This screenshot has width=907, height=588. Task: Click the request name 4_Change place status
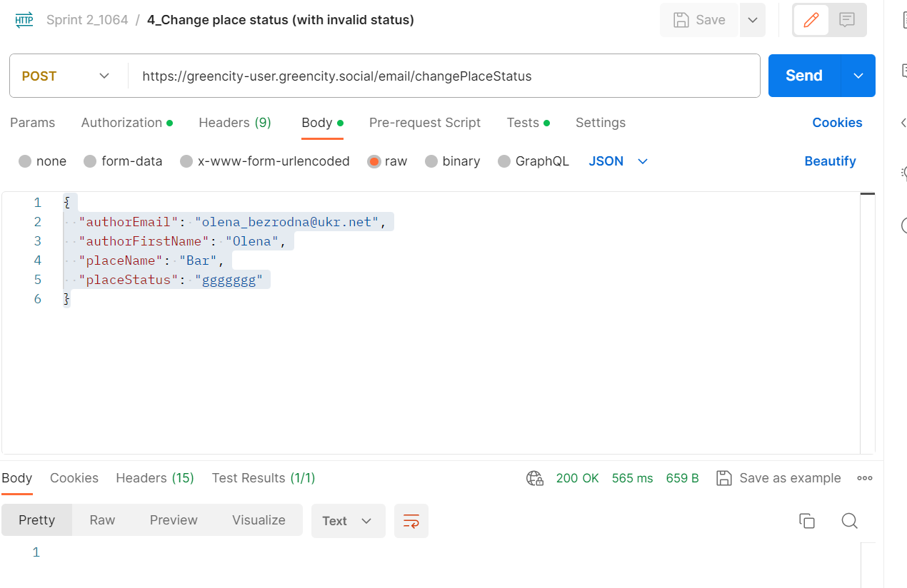click(281, 20)
